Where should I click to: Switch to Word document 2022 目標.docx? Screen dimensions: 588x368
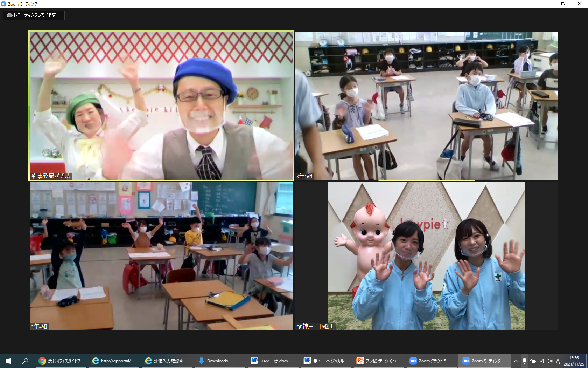point(272,361)
